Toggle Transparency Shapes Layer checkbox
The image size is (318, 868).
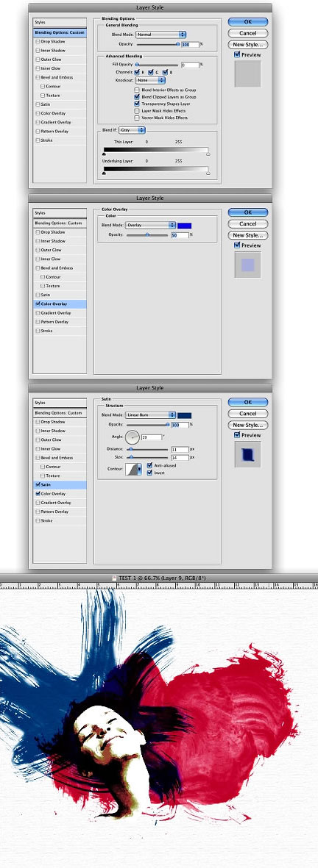[x=137, y=104]
